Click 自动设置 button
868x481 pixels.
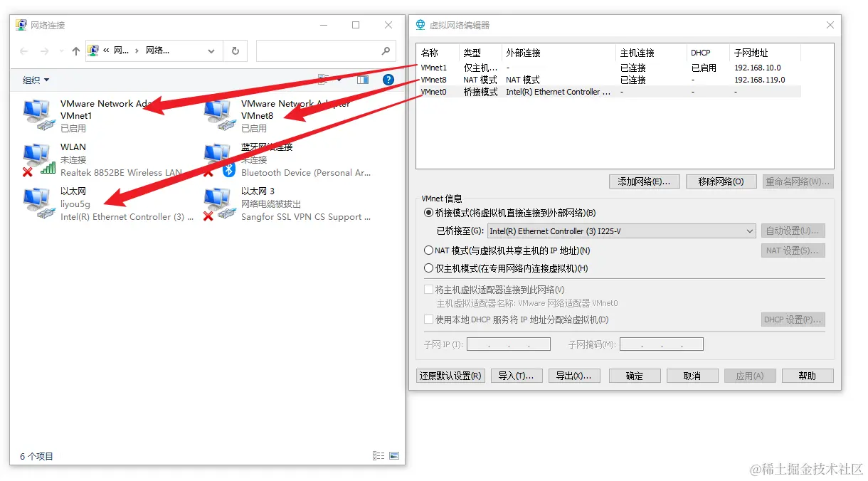793,231
